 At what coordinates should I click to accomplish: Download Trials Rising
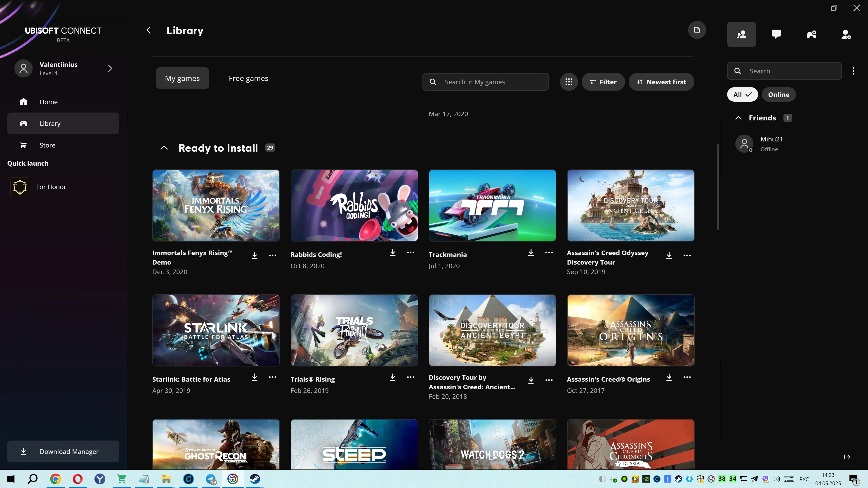tap(393, 377)
